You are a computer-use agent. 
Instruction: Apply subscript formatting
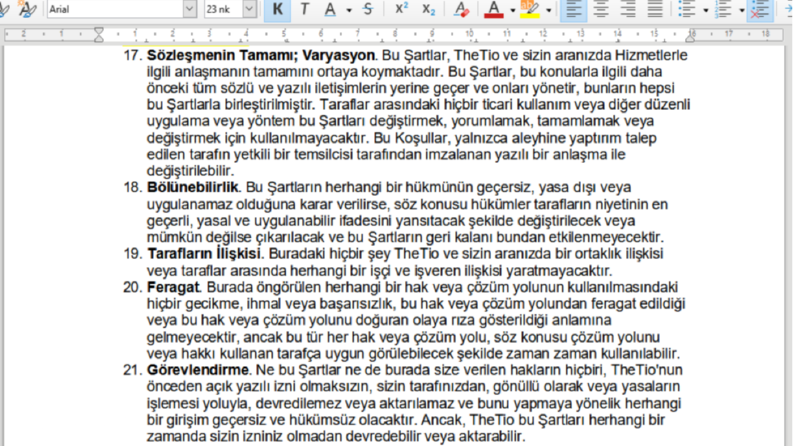click(428, 9)
